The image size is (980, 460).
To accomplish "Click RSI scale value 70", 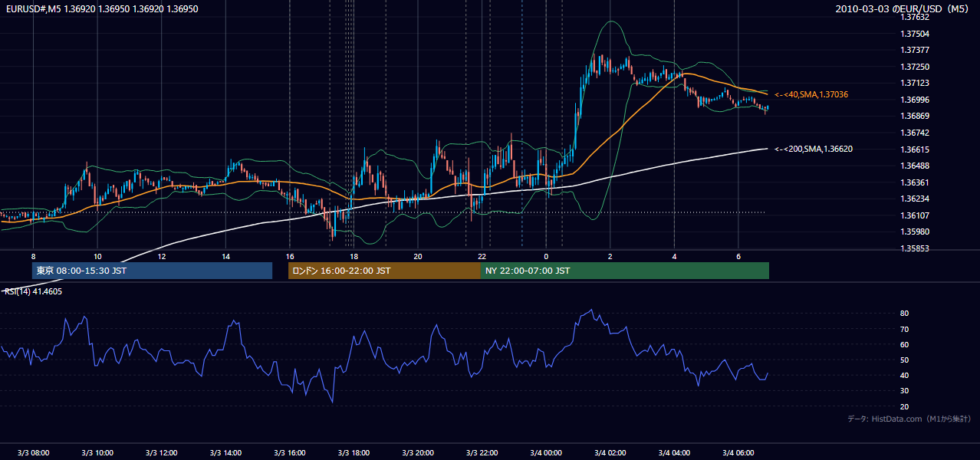I will 904,329.
